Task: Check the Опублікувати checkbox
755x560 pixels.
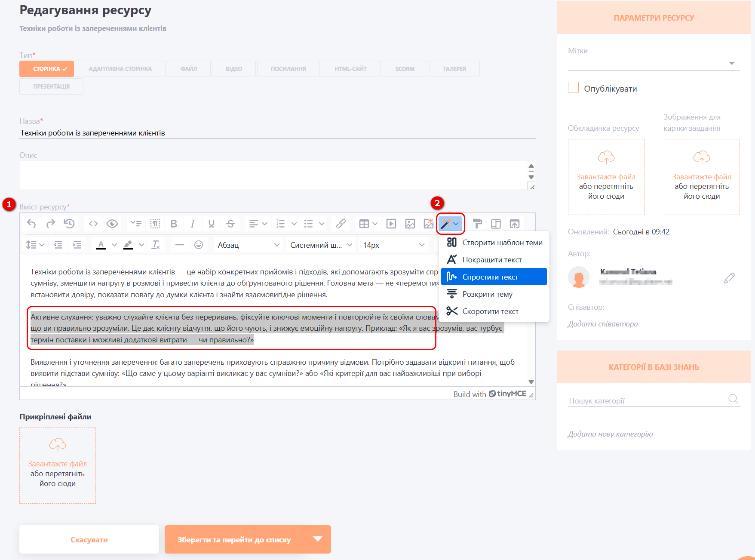Action: coord(573,87)
